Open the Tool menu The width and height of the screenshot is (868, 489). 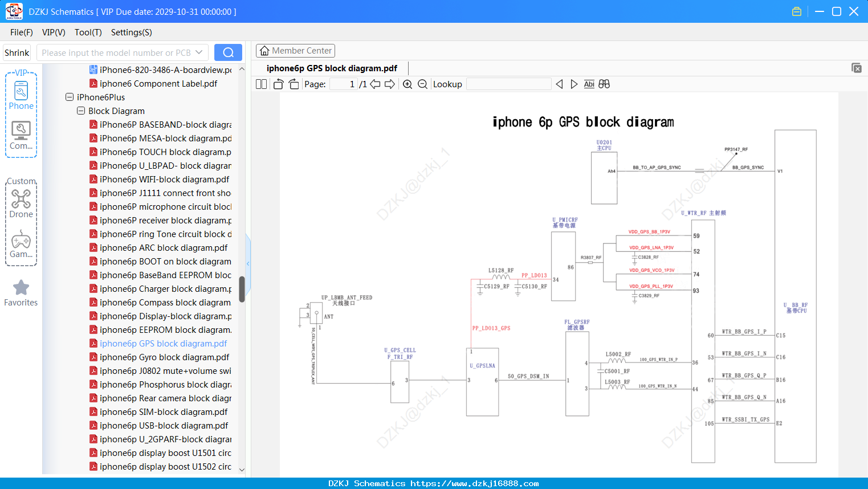tap(88, 32)
